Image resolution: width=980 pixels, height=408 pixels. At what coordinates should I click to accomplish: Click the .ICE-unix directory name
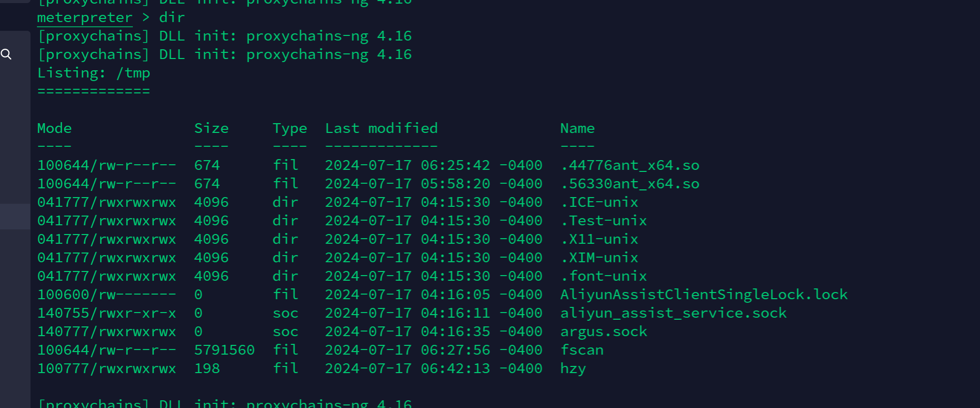(x=599, y=202)
